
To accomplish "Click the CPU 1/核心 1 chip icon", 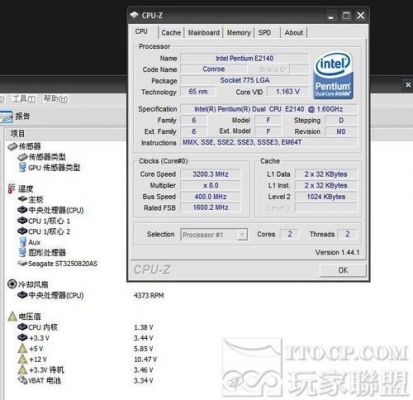I will tap(22, 221).
